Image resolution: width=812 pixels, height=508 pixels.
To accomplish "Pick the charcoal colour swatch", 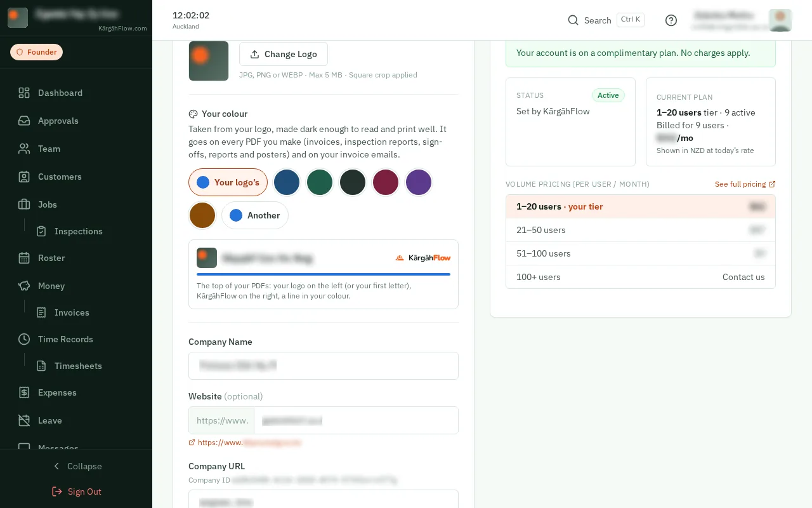I will pyautogui.click(x=353, y=182).
